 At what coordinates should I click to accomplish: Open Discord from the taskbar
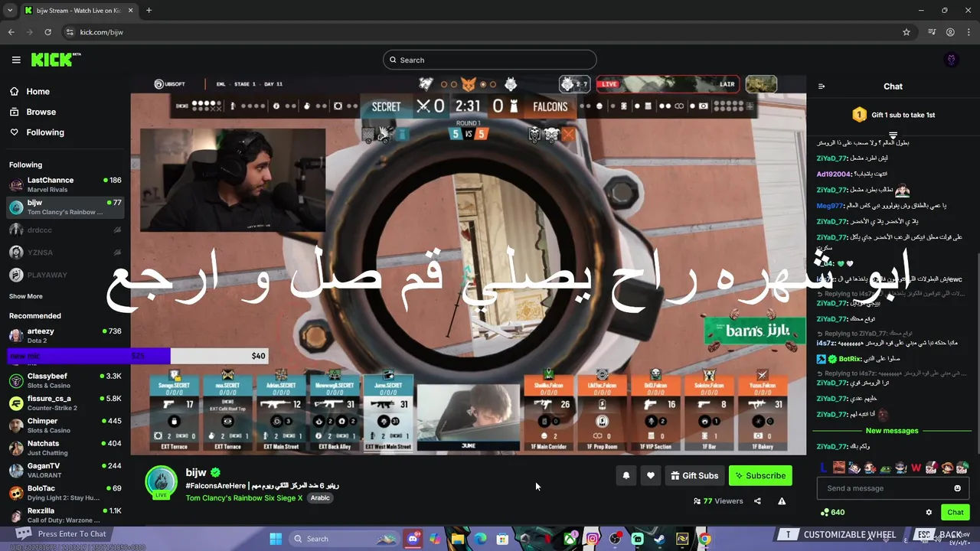coord(413,539)
